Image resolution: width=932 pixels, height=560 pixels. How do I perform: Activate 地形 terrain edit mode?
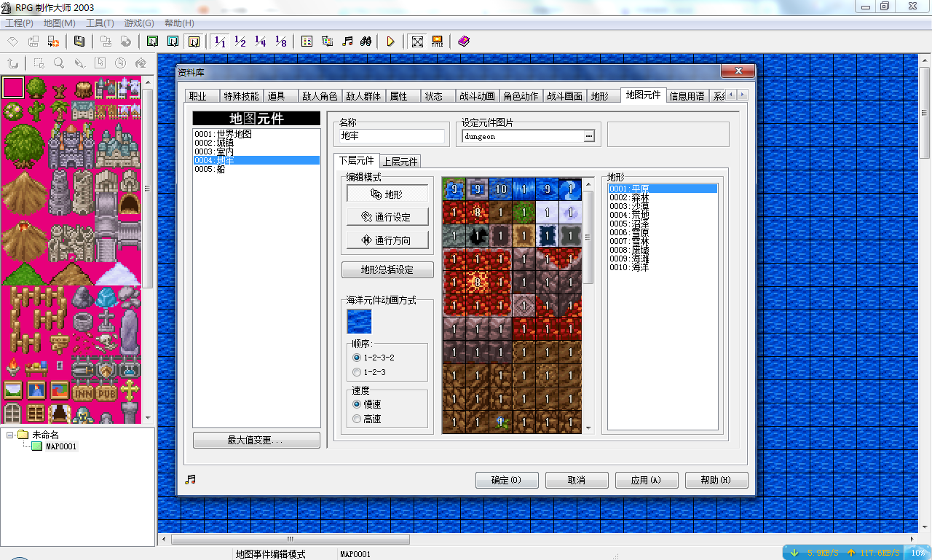[x=387, y=194]
